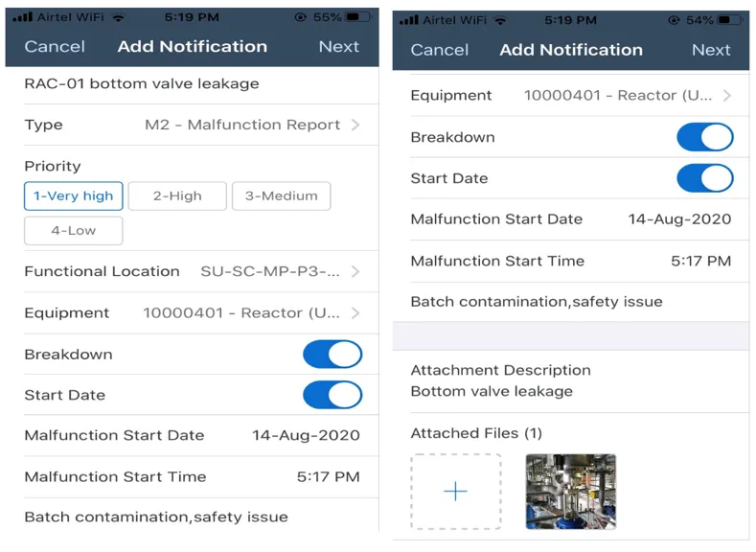Toggle Breakdown switch on right screen
Screen dimensions: 756x552
[x=705, y=137]
